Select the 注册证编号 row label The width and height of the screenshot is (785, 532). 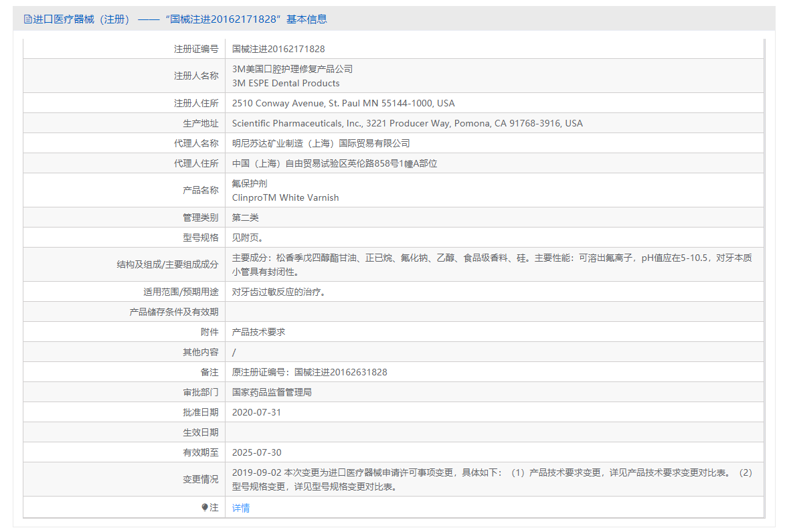(196, 49)
